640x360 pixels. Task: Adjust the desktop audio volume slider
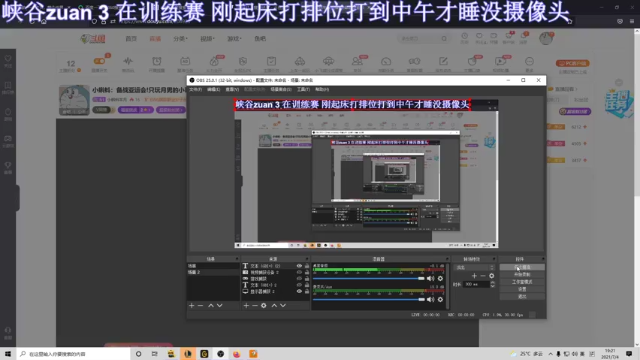point(369,278)
